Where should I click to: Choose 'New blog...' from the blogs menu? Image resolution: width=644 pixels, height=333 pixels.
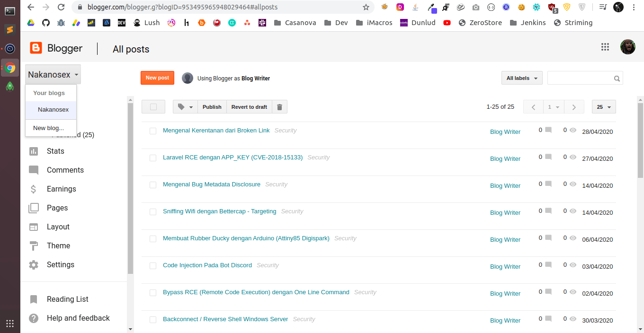tap(49, 128)
